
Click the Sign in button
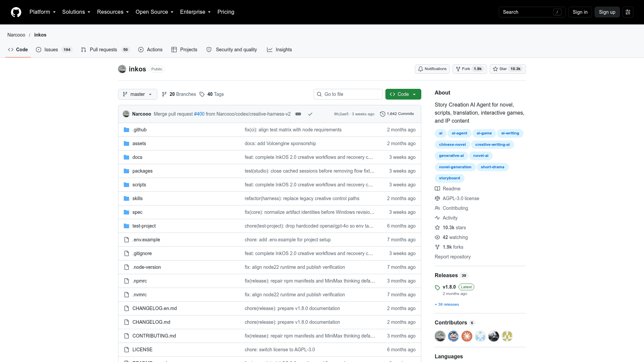[580, 12]
